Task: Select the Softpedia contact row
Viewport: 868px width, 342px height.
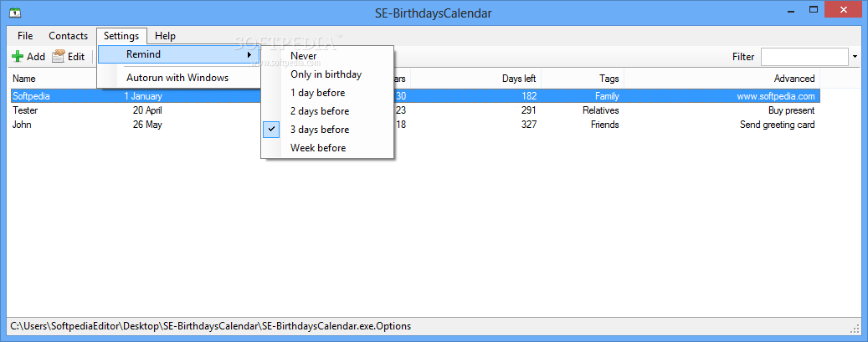Action: (415, 95)
